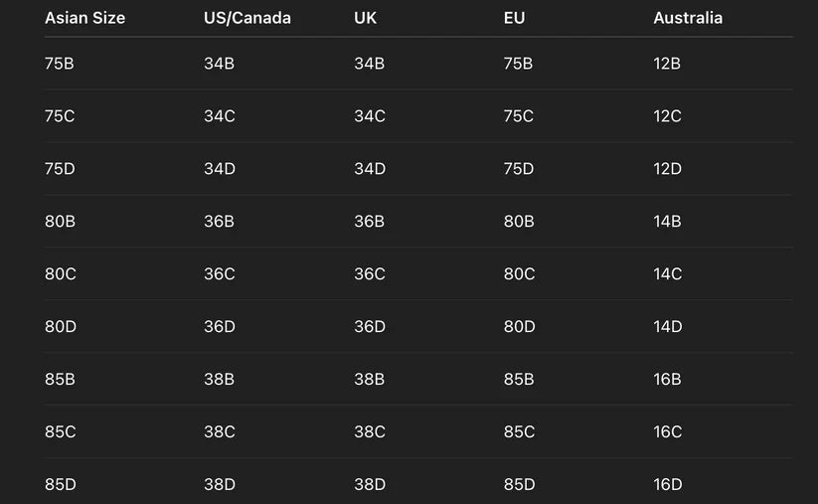This screenshot has width=818, height=504.
Task: Click Australia 12D cell
Action: (668, 169)
